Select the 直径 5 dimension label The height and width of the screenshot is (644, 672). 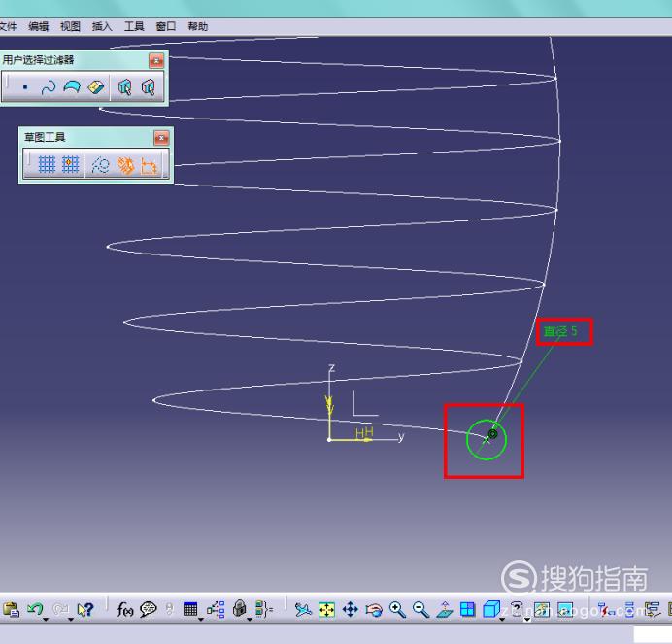point(560,331)
